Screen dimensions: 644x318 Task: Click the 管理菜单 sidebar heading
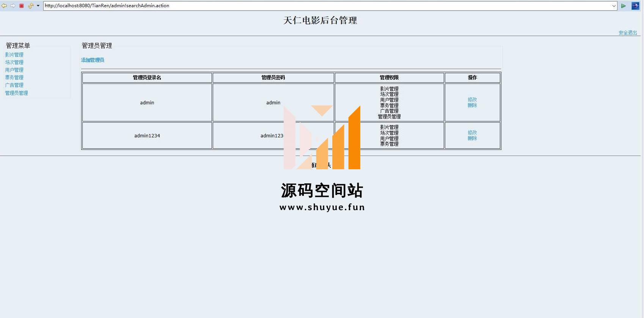click(x=18, y=46)
